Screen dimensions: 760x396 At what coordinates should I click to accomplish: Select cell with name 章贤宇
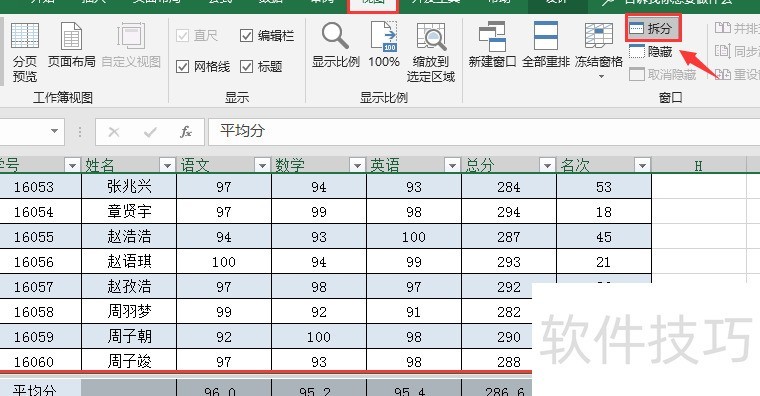point(129,211)
